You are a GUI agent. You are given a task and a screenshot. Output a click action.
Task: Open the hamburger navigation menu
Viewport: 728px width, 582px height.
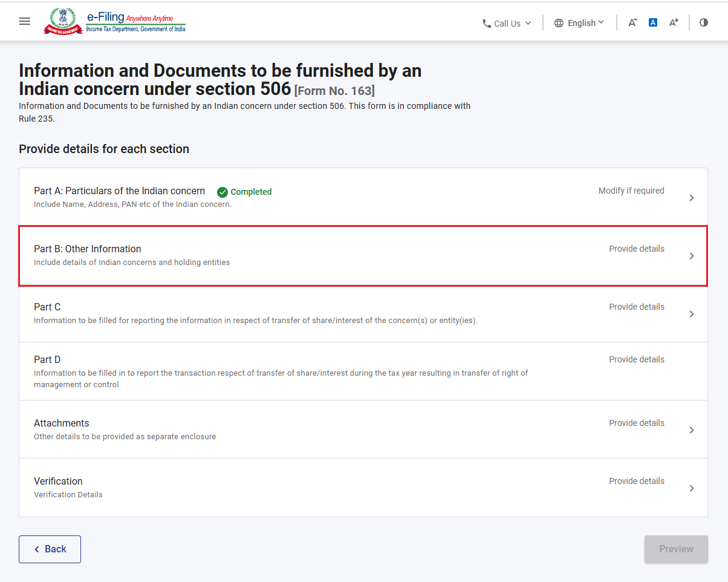coord(25,21)
